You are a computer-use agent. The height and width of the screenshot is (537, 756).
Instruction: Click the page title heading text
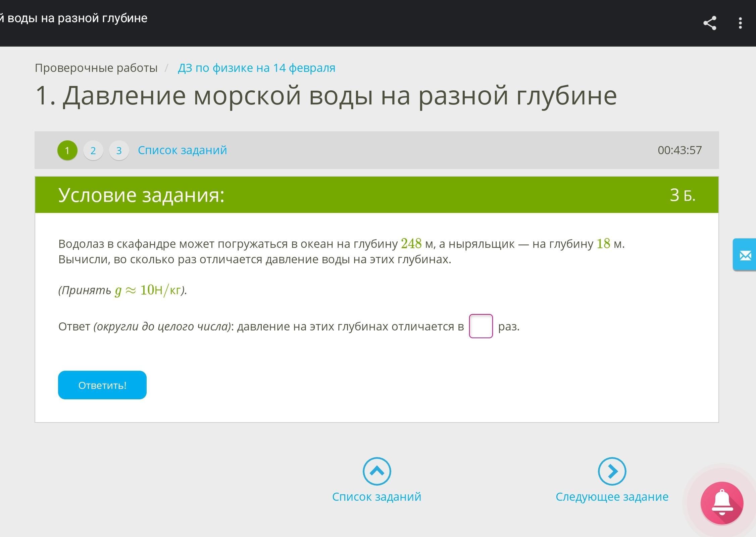325,95
